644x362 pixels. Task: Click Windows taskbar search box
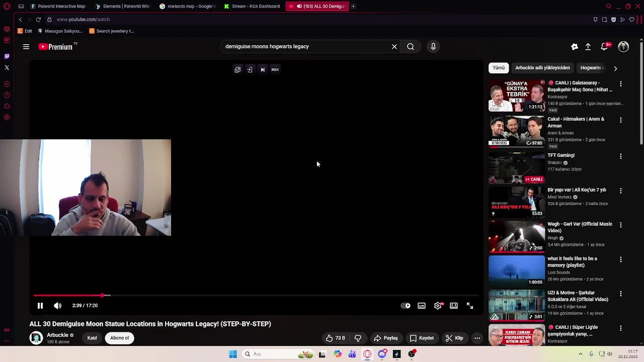(278, 354)
